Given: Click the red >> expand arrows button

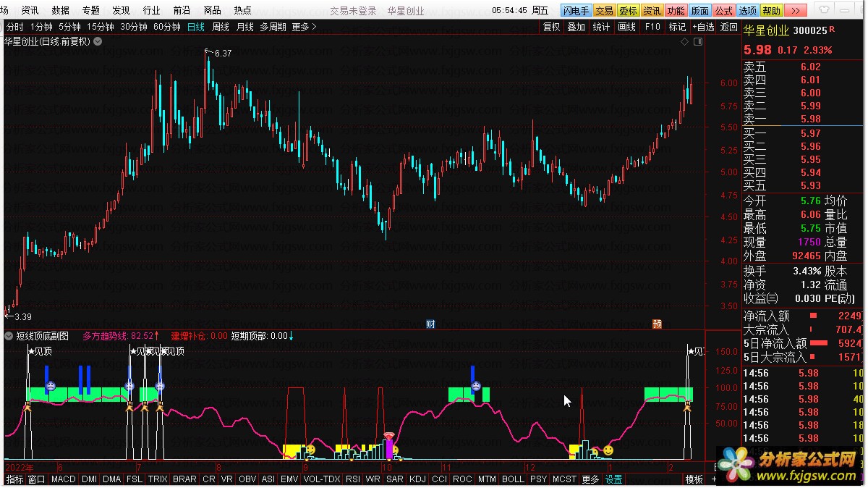Looking at the screenshot, I should [x=795, y=11].
